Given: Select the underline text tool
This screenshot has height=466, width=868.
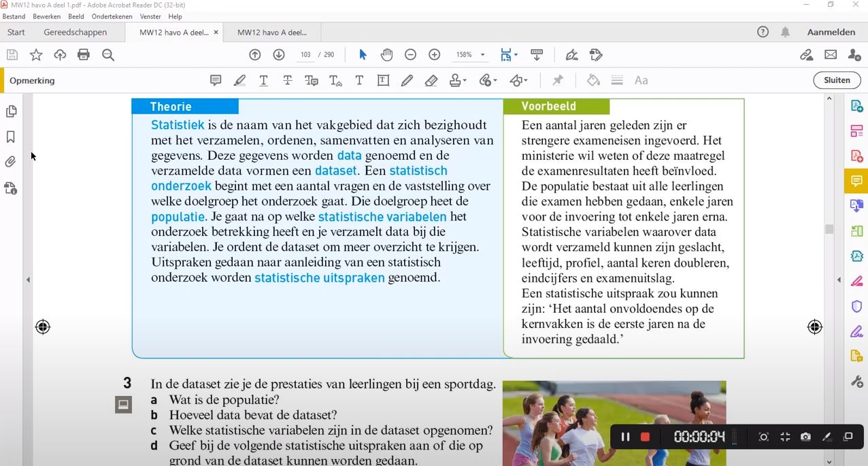Looking at the screenshot, I should pyautogui.click(x=264, y=80).
